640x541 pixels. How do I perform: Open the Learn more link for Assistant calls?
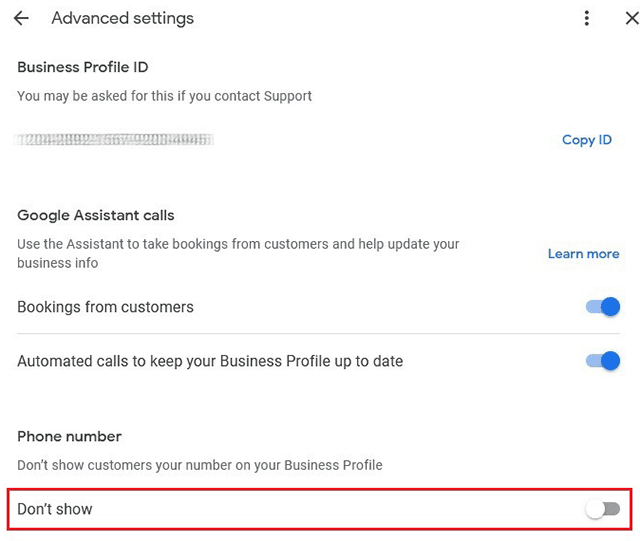coord(583,254)
